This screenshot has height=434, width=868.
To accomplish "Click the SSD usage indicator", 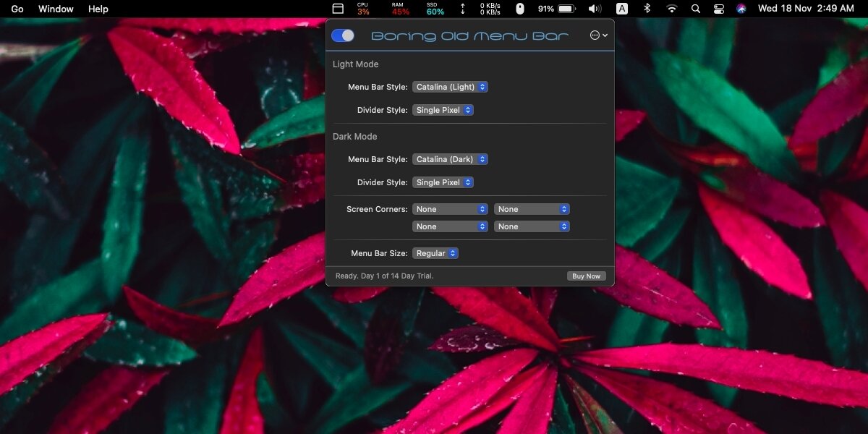I will (435, 9).
